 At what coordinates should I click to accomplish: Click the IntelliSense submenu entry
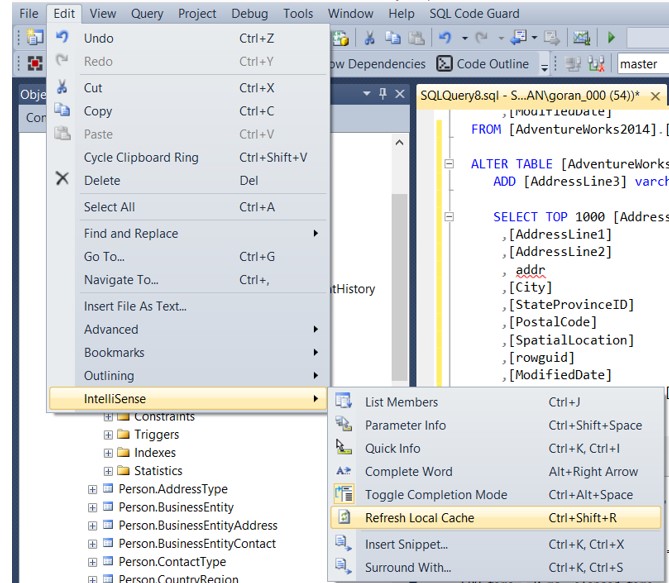[x=188, y=399]
